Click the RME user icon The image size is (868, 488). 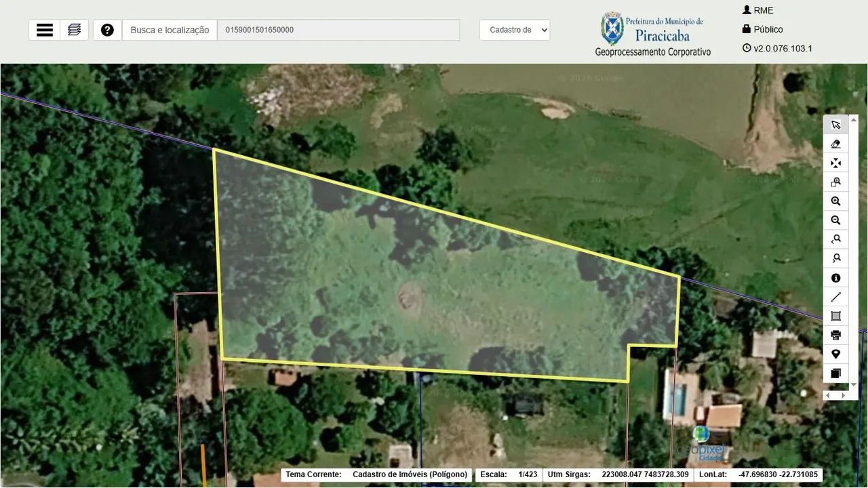tap(747, 10)
